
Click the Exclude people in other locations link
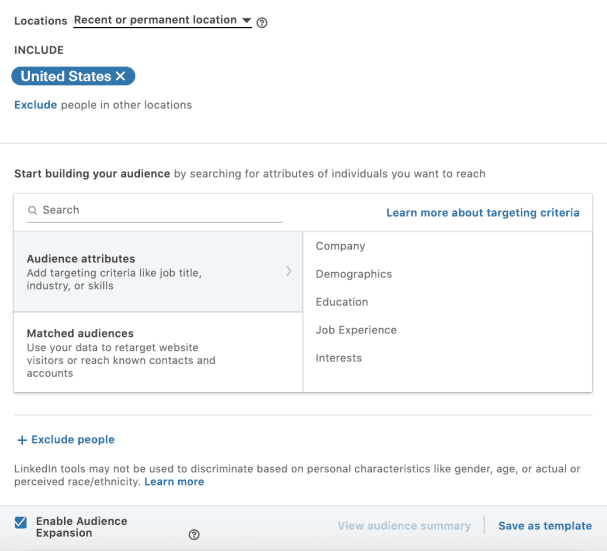pyautogui.click(x=35, y=105)
